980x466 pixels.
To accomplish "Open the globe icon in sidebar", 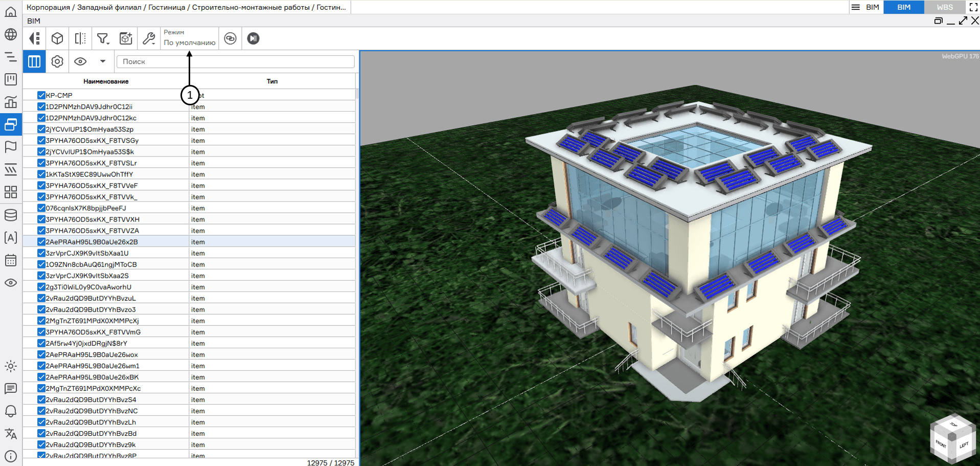I will [x=11, y=34].
